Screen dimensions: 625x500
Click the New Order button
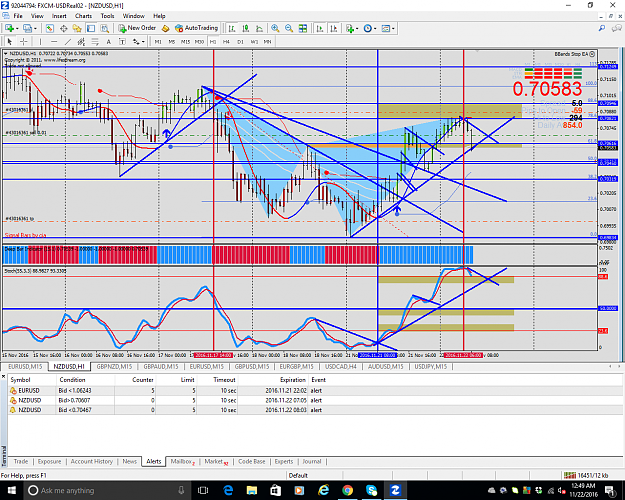pyautogui.click(x=137, y=28)
